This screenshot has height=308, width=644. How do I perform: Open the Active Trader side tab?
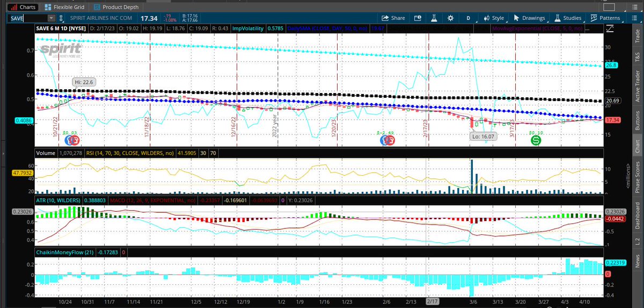pyautogui.click(x=637, y=87)
